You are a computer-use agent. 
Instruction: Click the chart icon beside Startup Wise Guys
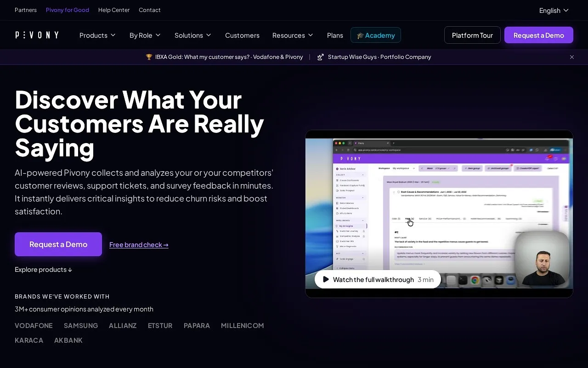321,57
